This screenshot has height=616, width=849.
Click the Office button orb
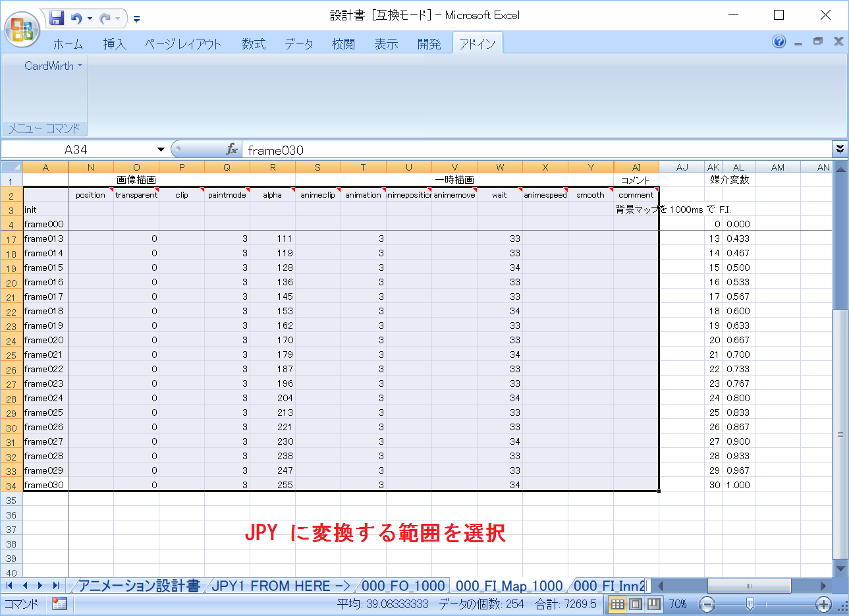(x=22, y=29)
